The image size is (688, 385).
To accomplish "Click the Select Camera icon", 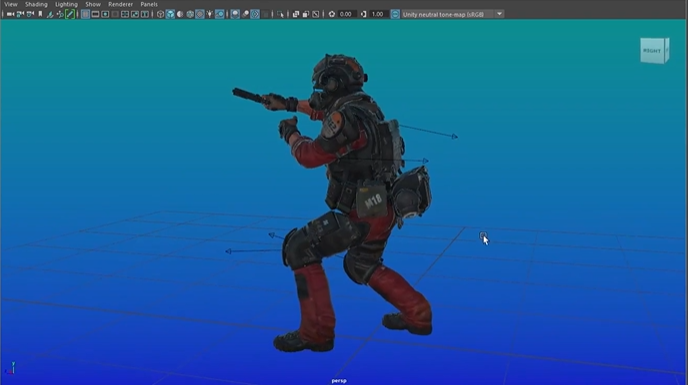I will 10,14.
